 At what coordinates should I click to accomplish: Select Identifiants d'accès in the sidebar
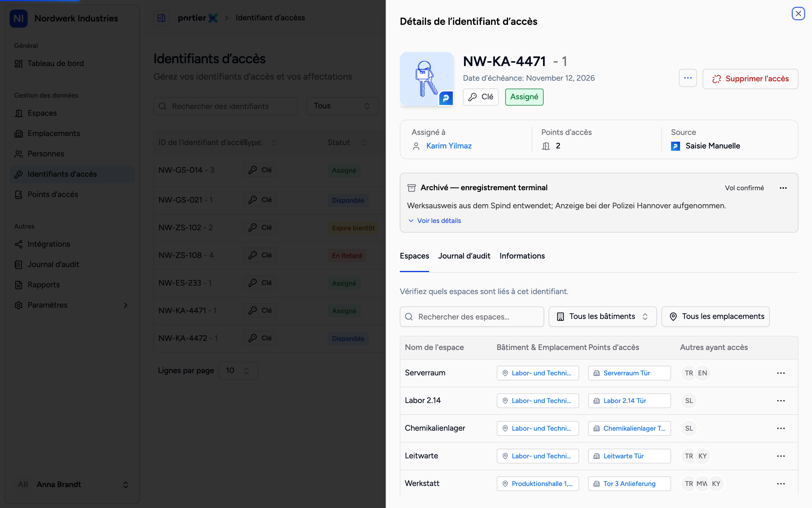tap(72, 174)
